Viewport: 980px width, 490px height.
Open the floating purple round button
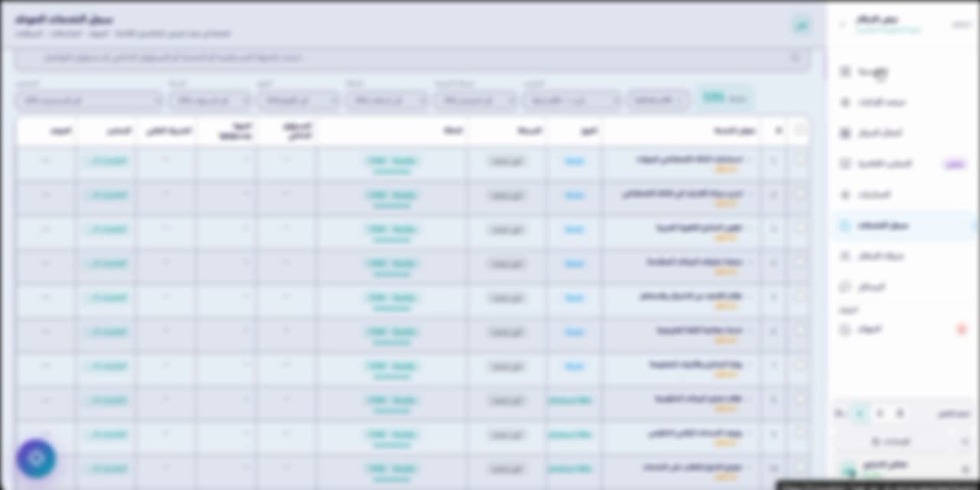36,458
